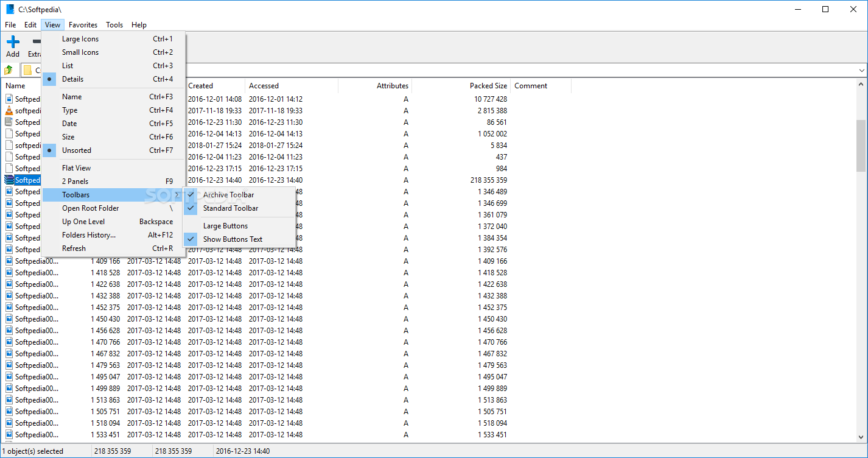Screen dimensions: 868x458
Task: Select the Large Icons view option
Action: 113,39
